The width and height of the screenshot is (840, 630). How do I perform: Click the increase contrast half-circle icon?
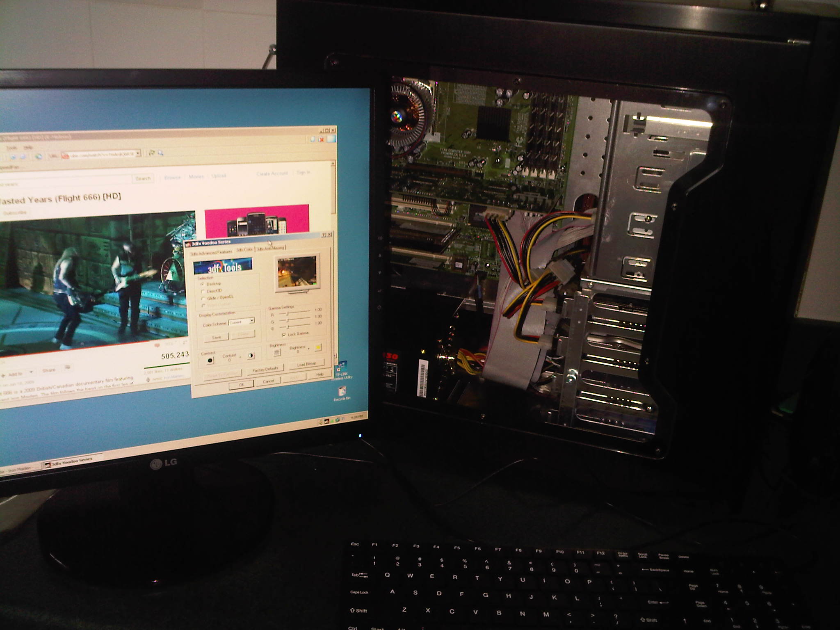tap(250, 356)
